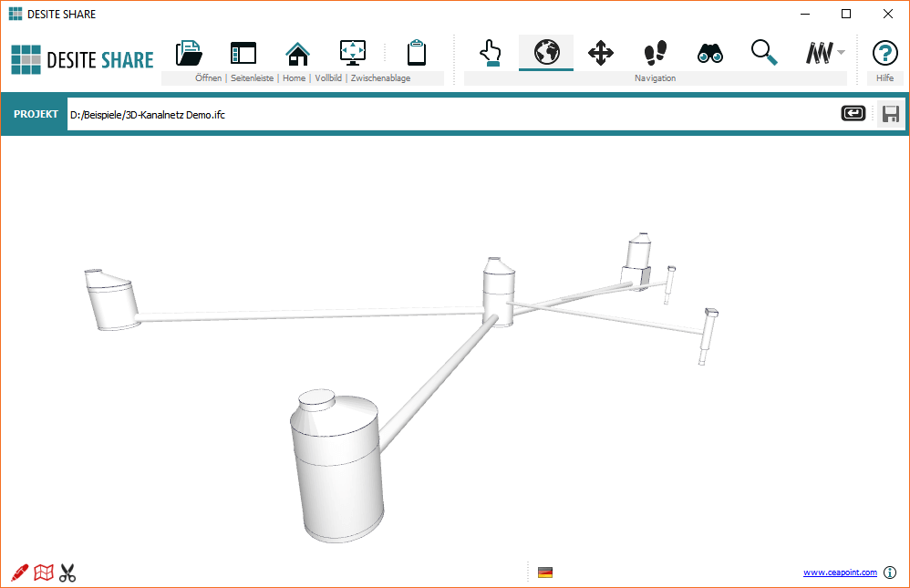The width and height of the screenshot is (910, 588).
Task: Activate the scissors clipping tool
Action: coord(67,573)
